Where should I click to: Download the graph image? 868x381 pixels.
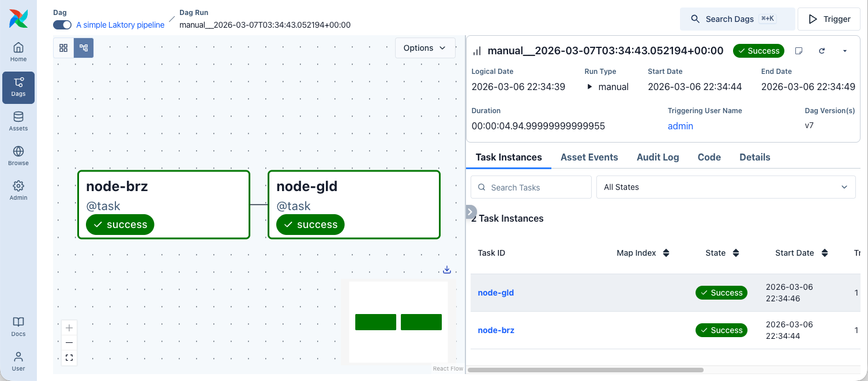[x=447, y=270]
